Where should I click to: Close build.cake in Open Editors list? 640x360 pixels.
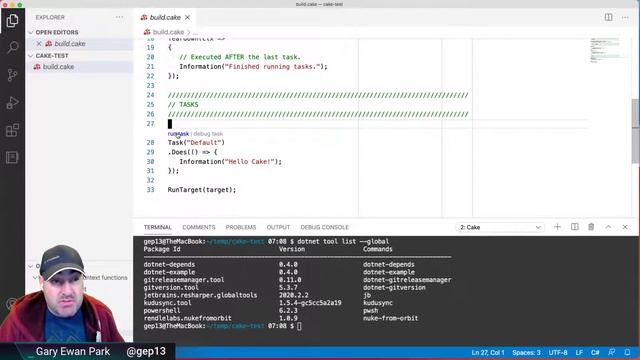tap(39, 44)
